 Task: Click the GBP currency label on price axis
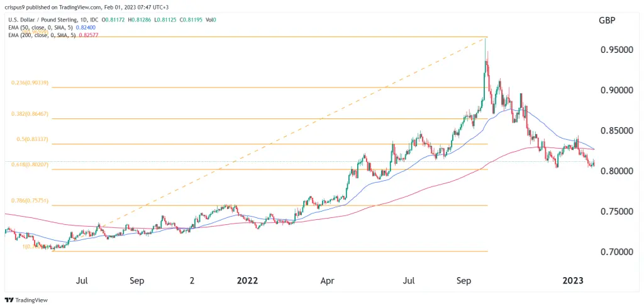click(606, 20)
